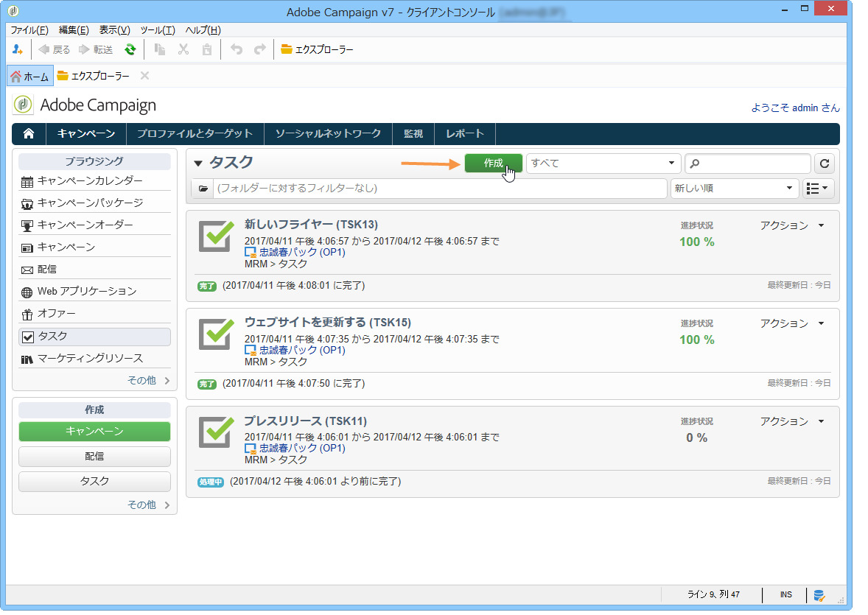Click the home icon in navigation bar

click(x=29, y=133)
